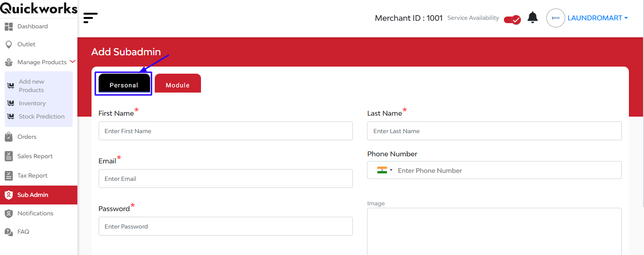Image resolution: width=644 pixels, height=255 pixels.
Task: Open the notification bell icon
Action: click(x=533, y=17)
